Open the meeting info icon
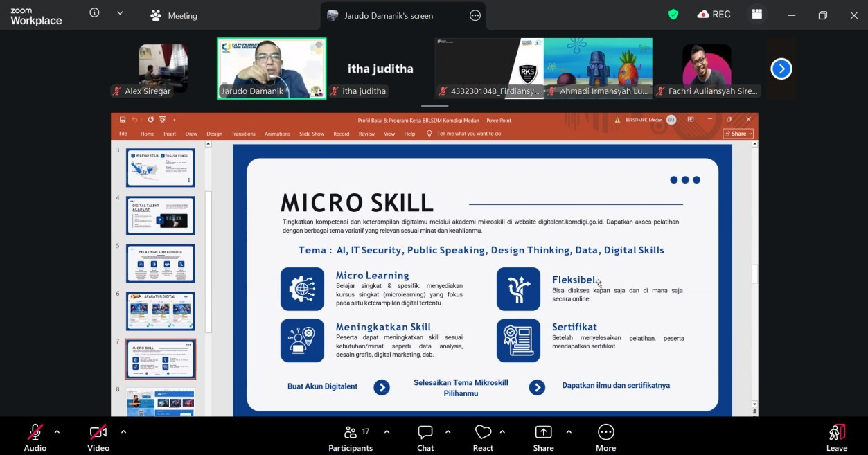Viewport: 868px width, 455px height. pos(95,13)
